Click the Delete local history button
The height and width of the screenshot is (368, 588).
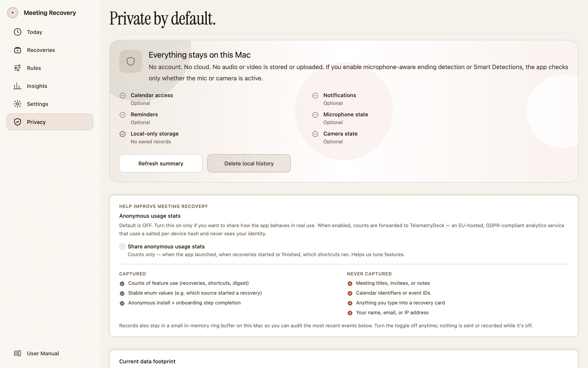[249, 163]
